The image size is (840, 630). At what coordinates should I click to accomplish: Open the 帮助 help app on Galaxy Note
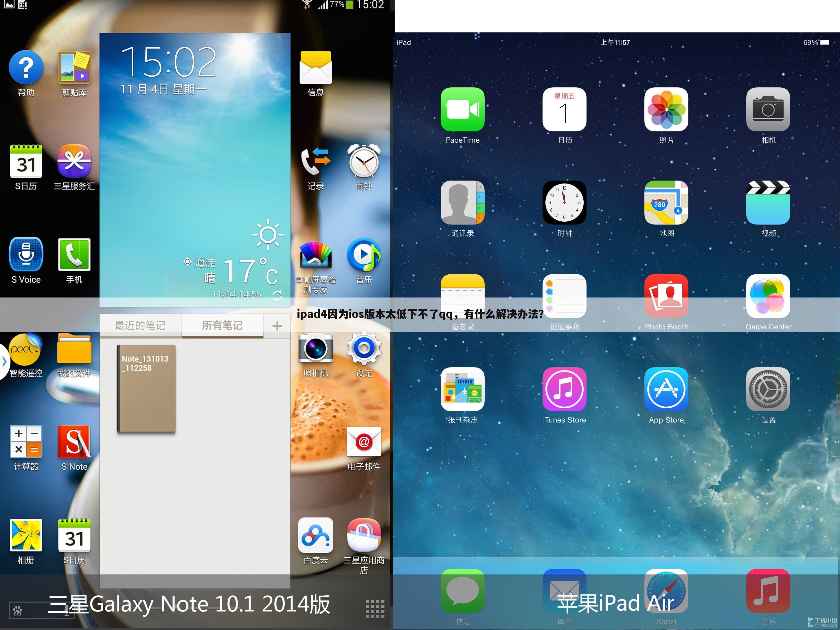[x=26, y=68]
